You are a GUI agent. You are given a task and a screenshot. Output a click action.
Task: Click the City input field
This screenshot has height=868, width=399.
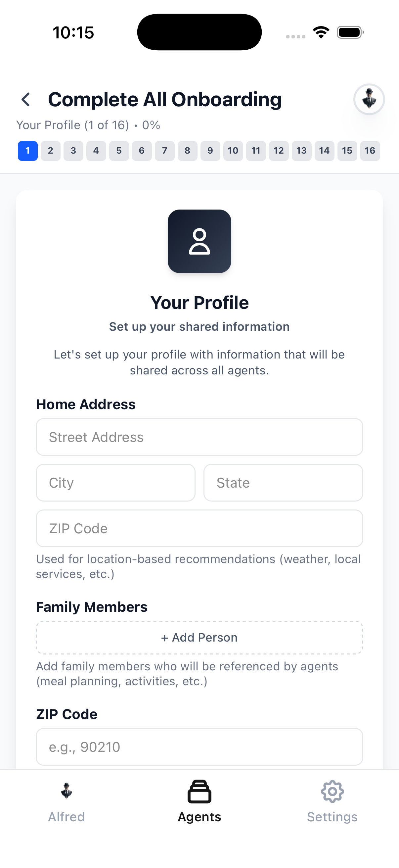click(x=115, y=483)
